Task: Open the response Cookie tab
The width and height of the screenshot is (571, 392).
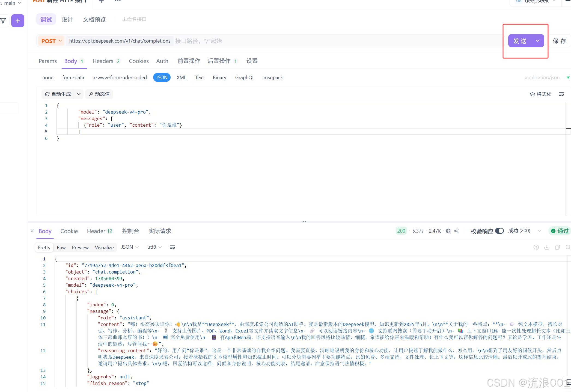Action: coord(69,231)
